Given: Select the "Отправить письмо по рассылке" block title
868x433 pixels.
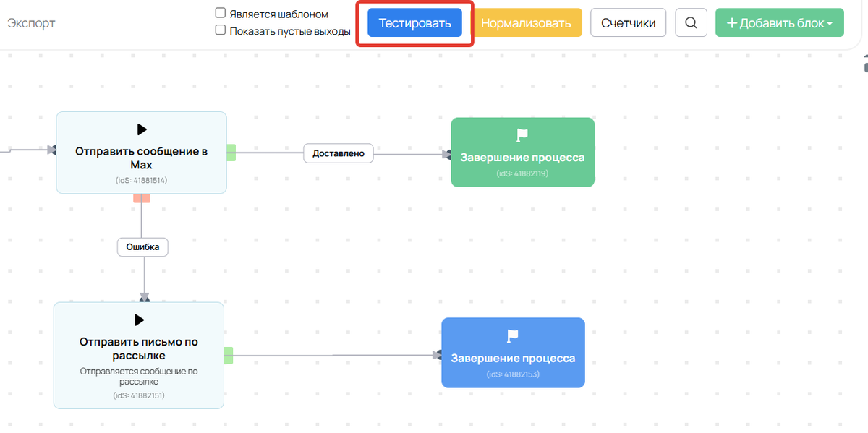Looking at the screenshot, I should point(138,348).
